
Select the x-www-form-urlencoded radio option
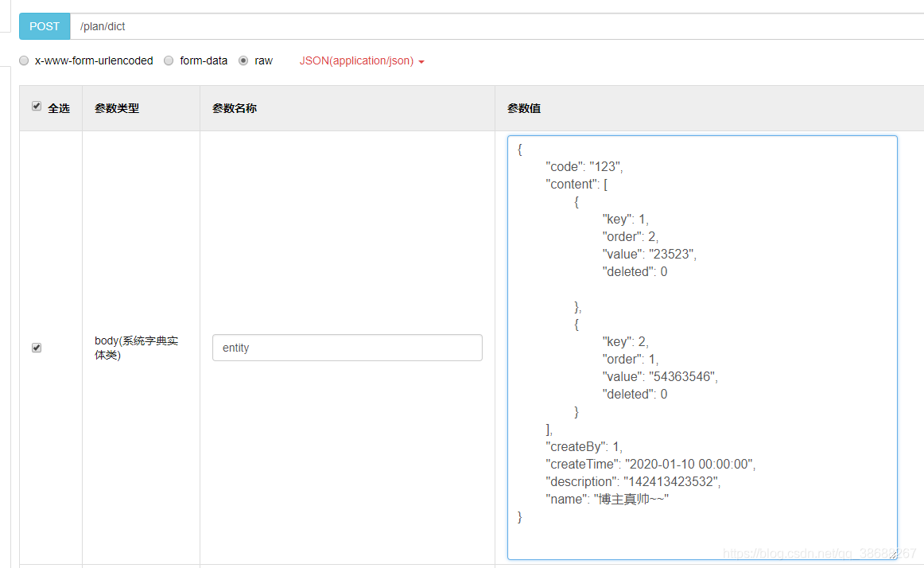coord(24,60)
